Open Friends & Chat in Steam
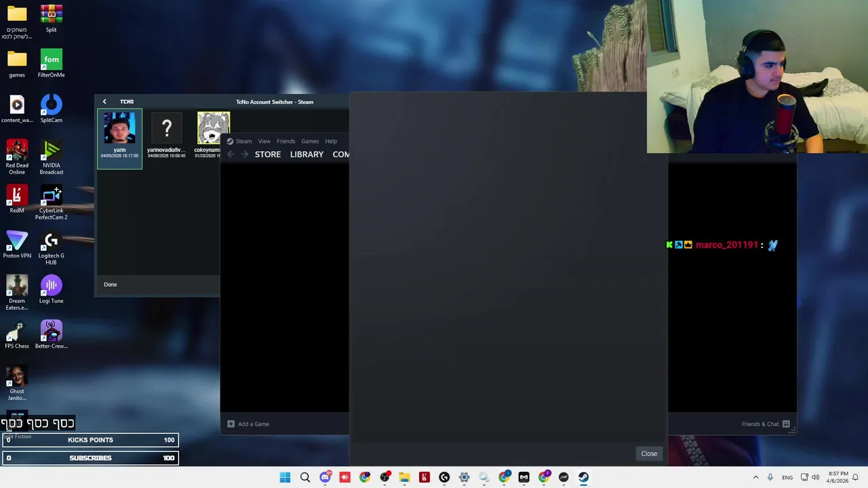The width and height of the screenshot is (868, 488). [x=766, y=424]
